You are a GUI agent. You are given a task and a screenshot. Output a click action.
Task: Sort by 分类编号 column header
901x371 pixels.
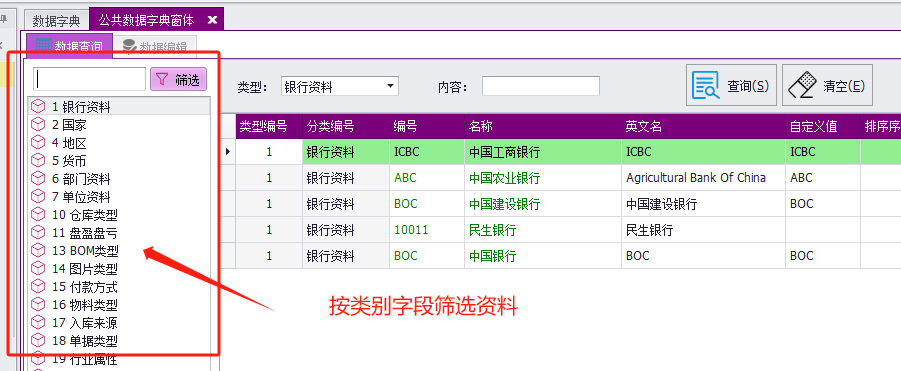pyautogui.click(x=346, y=126)
